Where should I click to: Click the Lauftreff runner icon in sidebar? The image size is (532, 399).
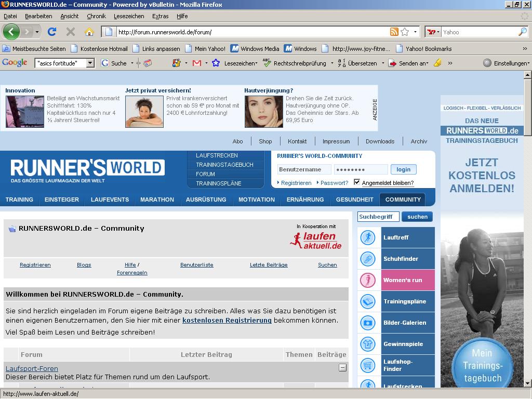(x=368, y=237)
